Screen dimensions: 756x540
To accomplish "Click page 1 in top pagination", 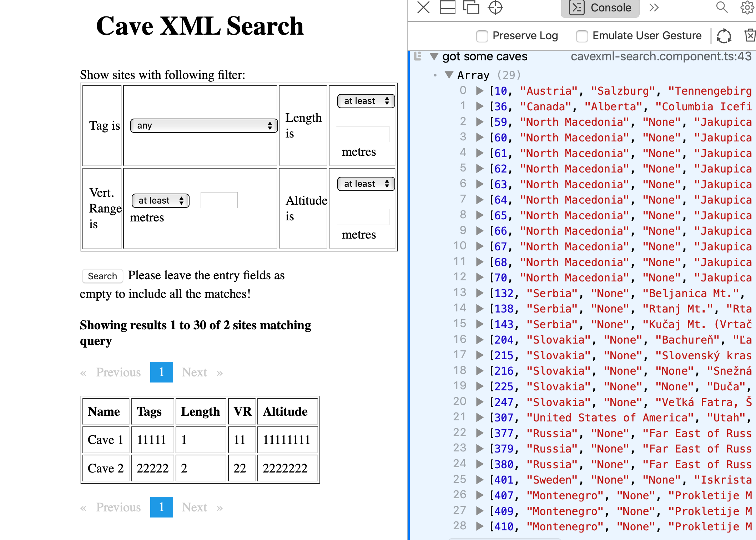I will pyautogui.click(x=161, y=372).
